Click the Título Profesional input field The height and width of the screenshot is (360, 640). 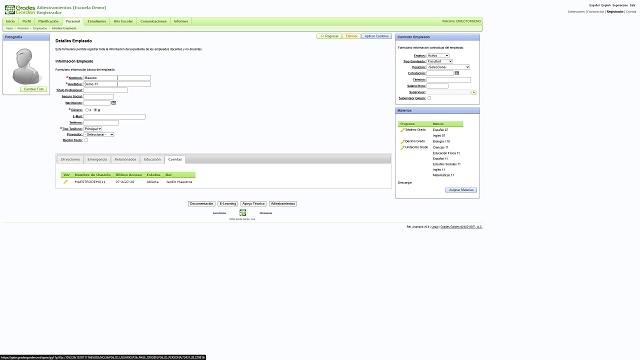click(x=105, y=90)
